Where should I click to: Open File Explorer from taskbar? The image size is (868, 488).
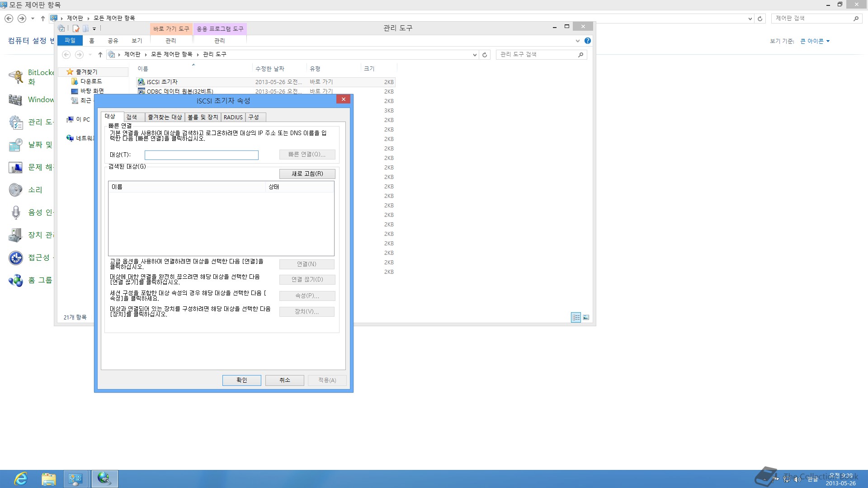point(48,479)
